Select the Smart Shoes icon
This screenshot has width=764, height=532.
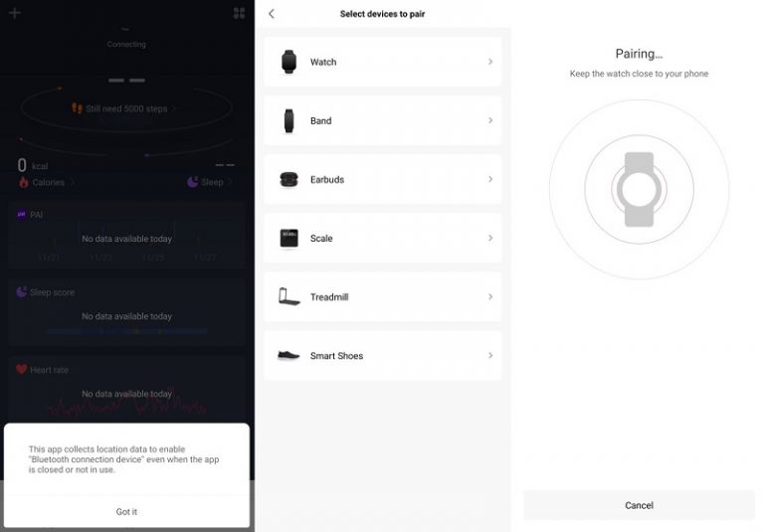coord(288,355)
